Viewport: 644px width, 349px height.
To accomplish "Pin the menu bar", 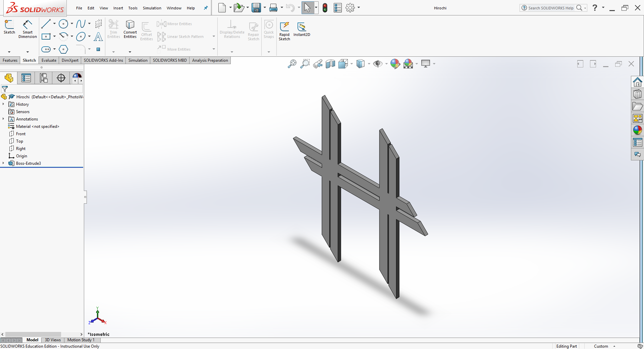I will pos(206,8).
